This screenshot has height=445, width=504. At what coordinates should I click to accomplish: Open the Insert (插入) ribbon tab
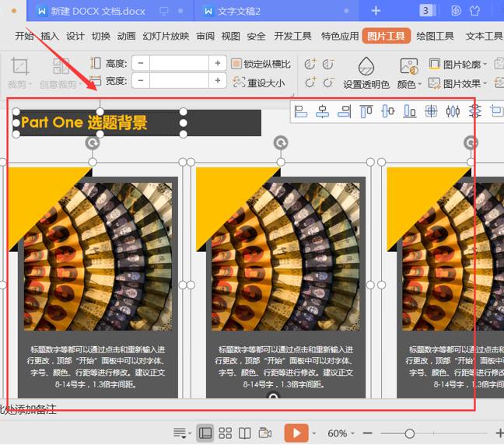point(50,36)
